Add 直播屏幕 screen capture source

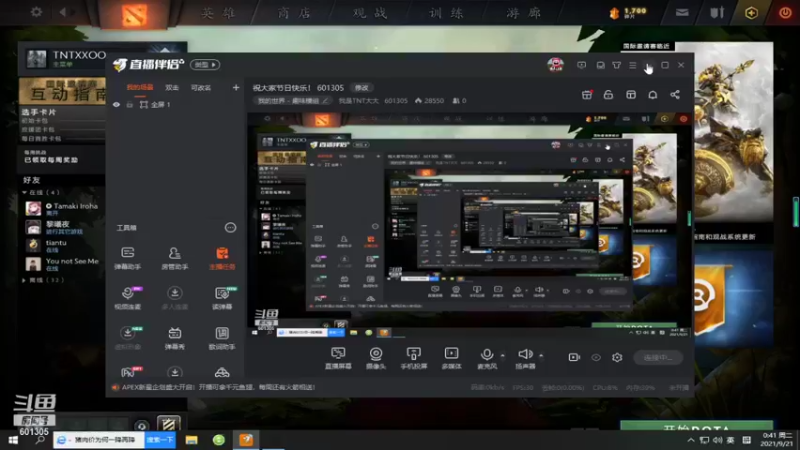(338, 358)
